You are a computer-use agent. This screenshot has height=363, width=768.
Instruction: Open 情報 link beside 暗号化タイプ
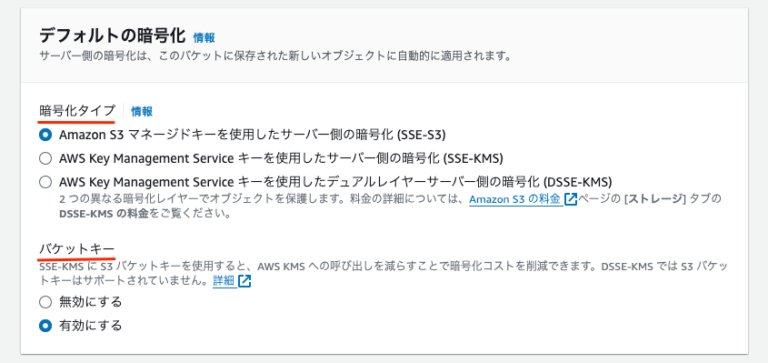tap(142, 112)
